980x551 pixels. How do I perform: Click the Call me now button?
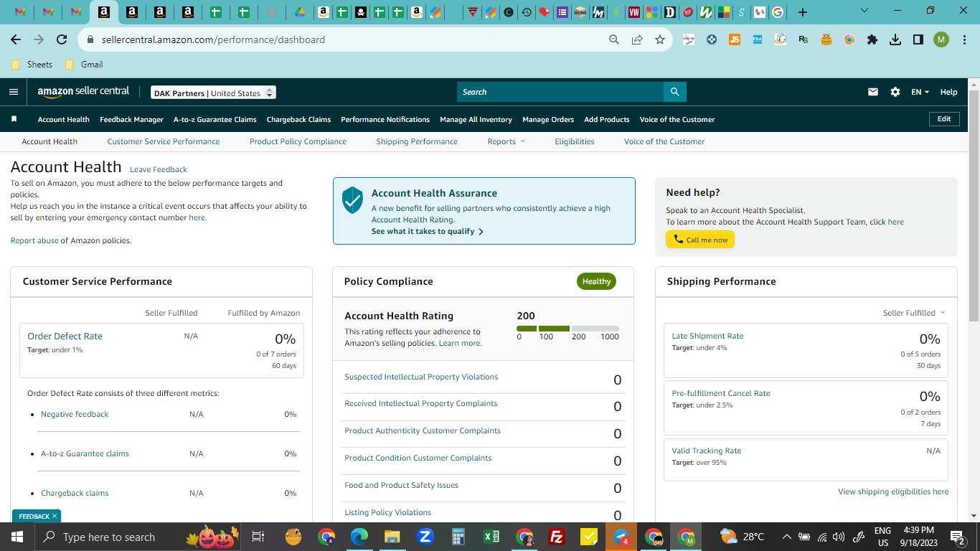[x=700, y=240]
